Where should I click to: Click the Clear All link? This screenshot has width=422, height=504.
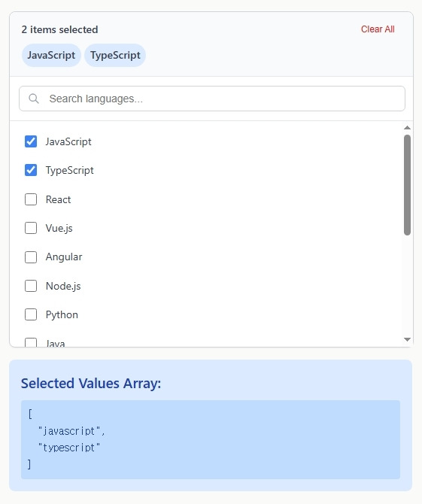378,29
